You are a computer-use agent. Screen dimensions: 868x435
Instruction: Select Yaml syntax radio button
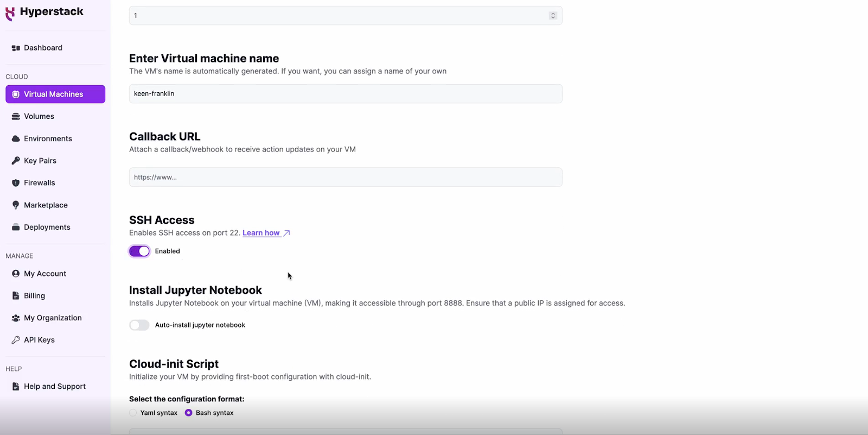pyautogui.click(x=132, y=413)
